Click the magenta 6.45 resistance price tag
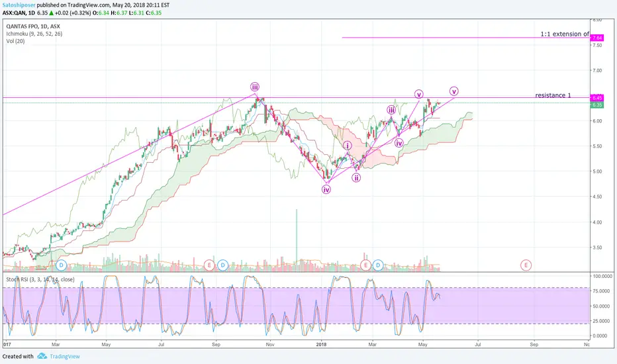This screenshot has width=617, height=364. [x=597, y=97]
